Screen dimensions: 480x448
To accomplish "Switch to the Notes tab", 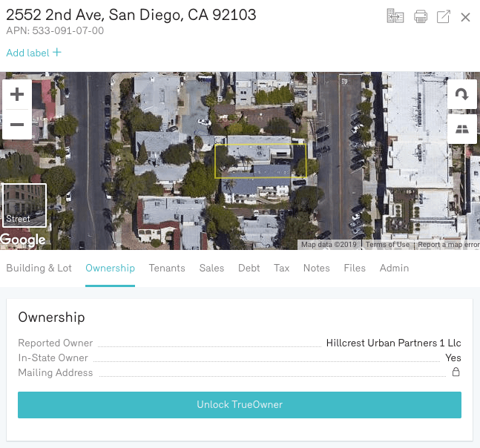I will point(316,268).
